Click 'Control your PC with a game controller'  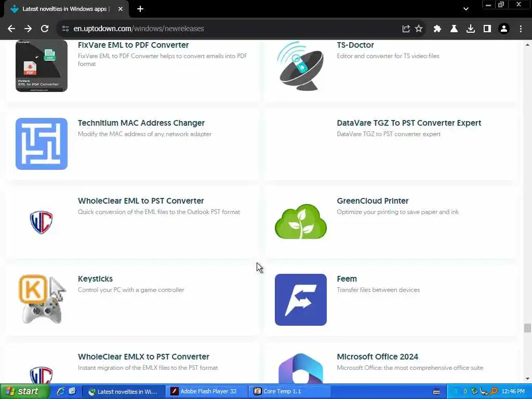click(131, 290)
